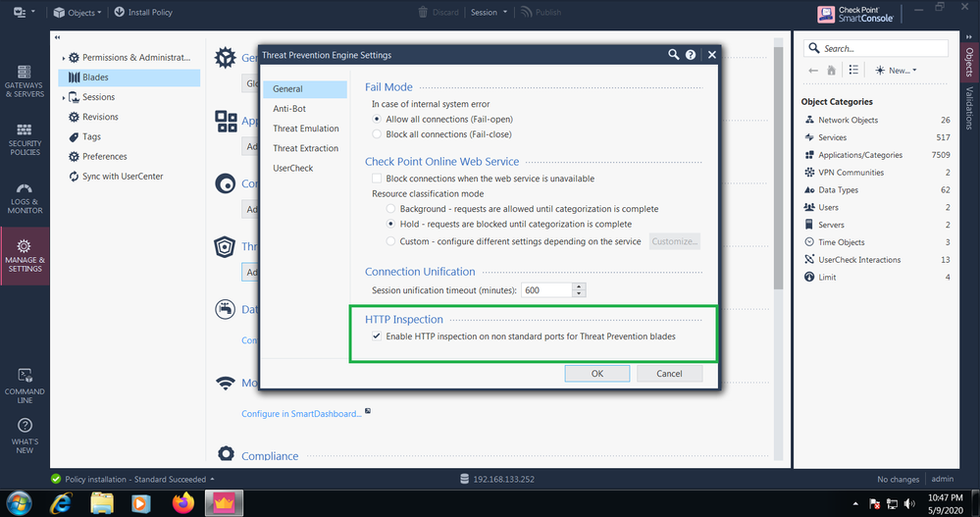Open the Security Policies view

[25, 140]
